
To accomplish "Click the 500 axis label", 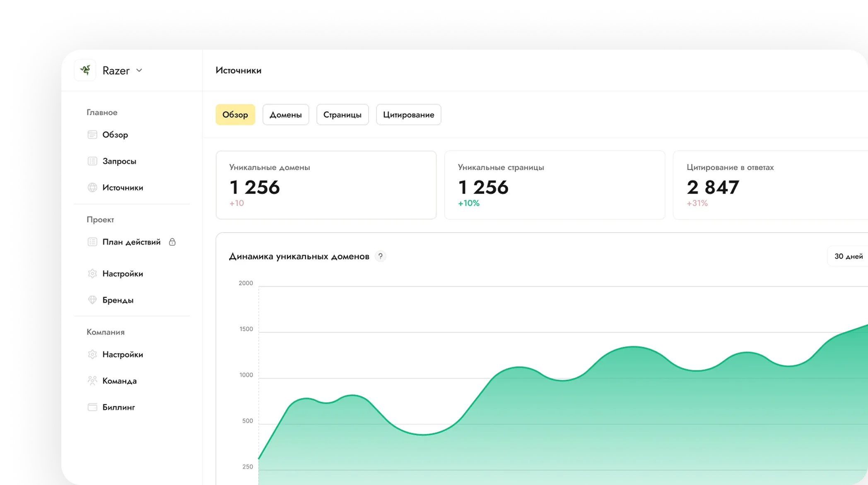I will pyautogui.click(x=248, y=421).
